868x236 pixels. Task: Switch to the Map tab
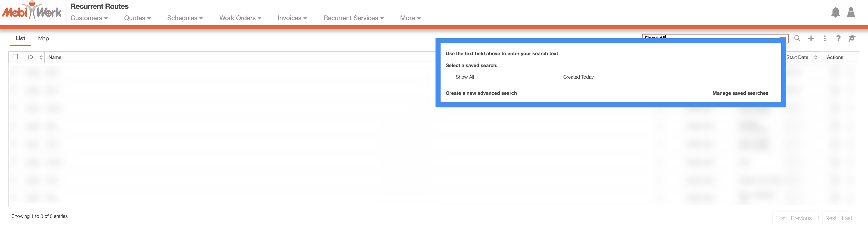(43, 38)
